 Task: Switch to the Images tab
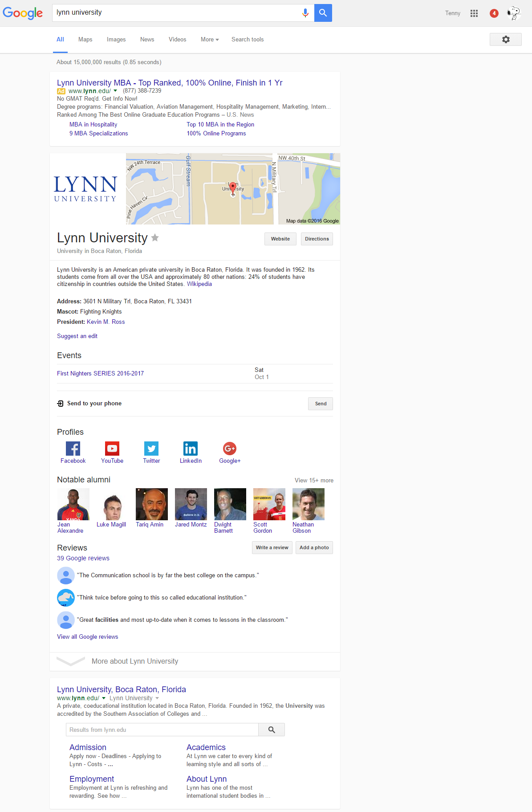point(116,40)
